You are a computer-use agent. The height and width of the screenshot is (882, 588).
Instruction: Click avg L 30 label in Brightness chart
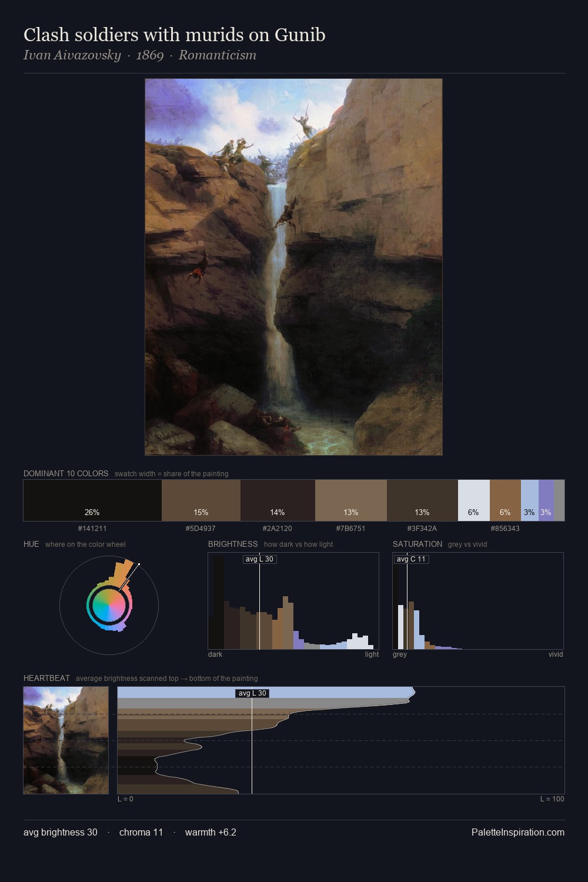pos(259,559)
